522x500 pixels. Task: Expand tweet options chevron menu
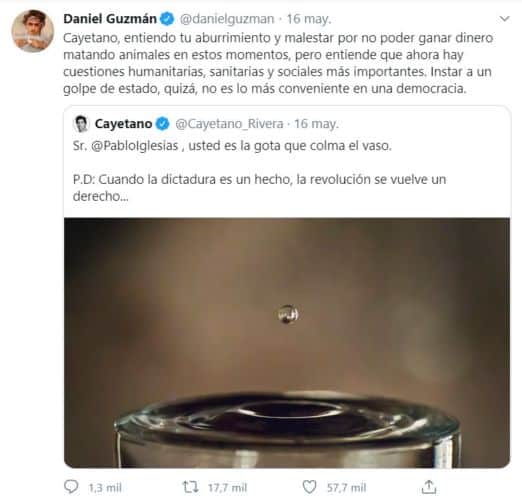(x=505, y=19)
